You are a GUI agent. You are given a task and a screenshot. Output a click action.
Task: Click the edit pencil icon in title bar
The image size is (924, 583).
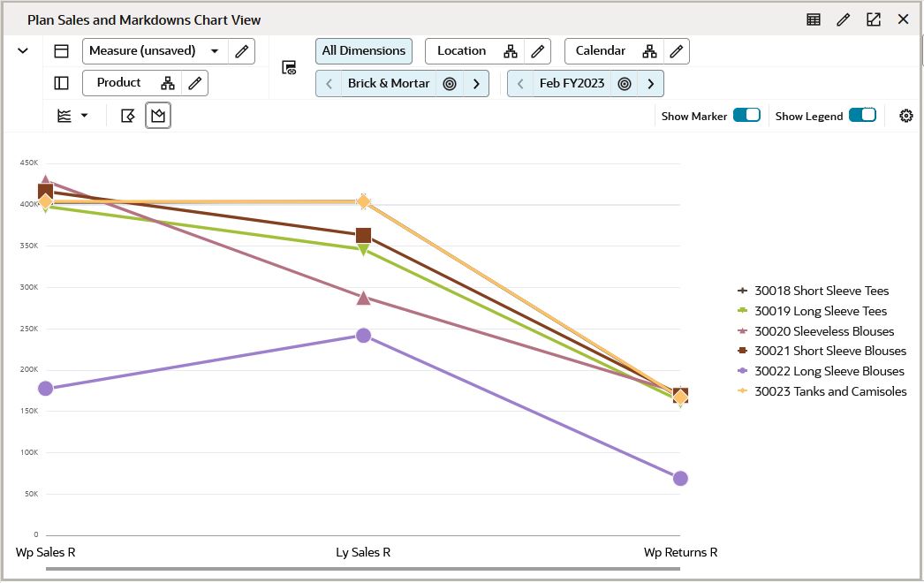click(x=844, y=19)
